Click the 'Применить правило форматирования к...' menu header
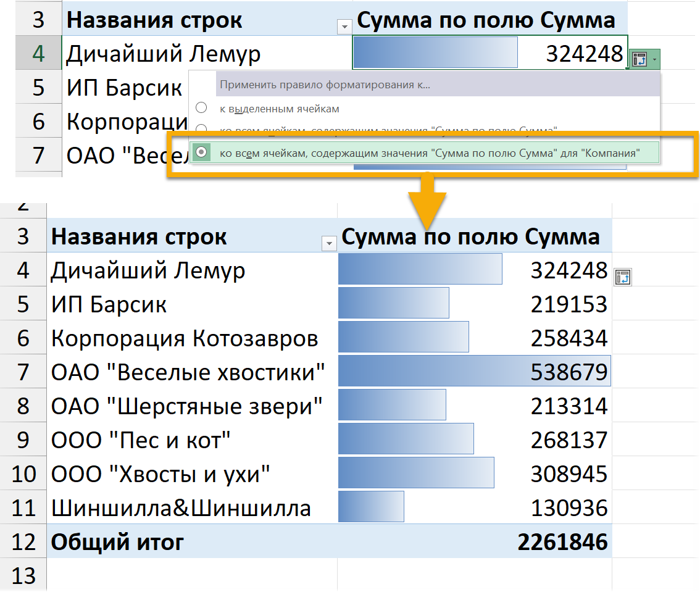The height and width of the screenshot is (592, 700). coord(438,85)
